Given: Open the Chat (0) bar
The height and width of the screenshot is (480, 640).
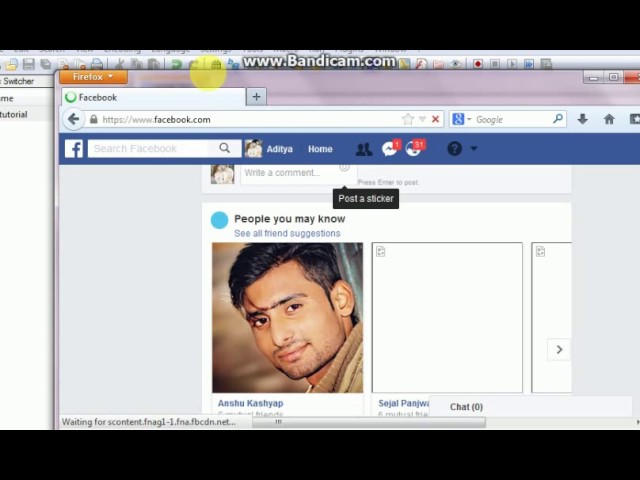Looking at the screenshot, I should 530,407.
